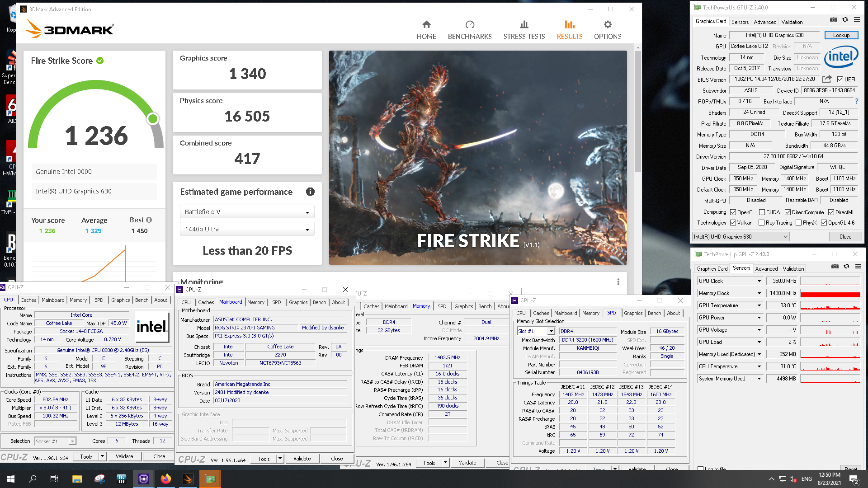Click Validate in CPU-Z Memory window
This screenshot has height=488, width=868.
(x=467, y=463)
